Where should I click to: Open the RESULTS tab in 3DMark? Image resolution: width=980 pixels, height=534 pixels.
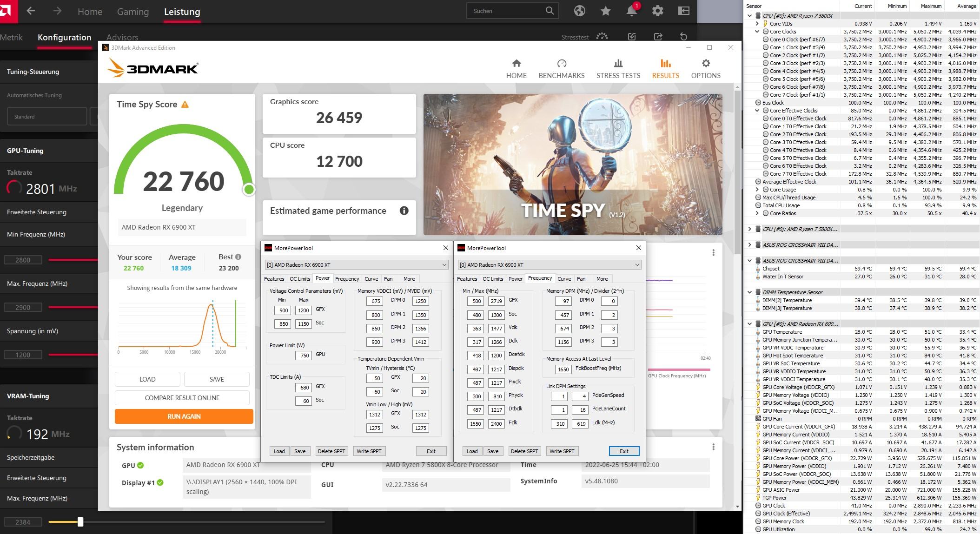[x=665, y=69]
